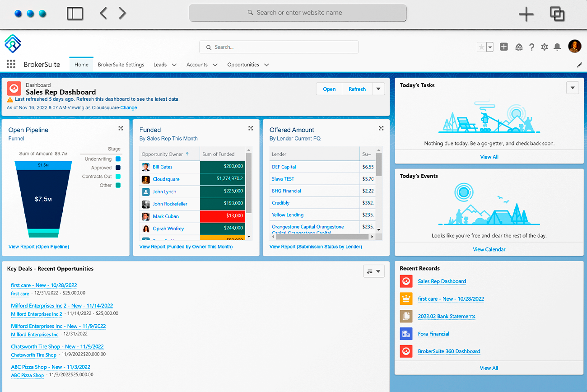Click the global Search field
The height and width of the screenshot is (392, 587).
pos(279,47)
